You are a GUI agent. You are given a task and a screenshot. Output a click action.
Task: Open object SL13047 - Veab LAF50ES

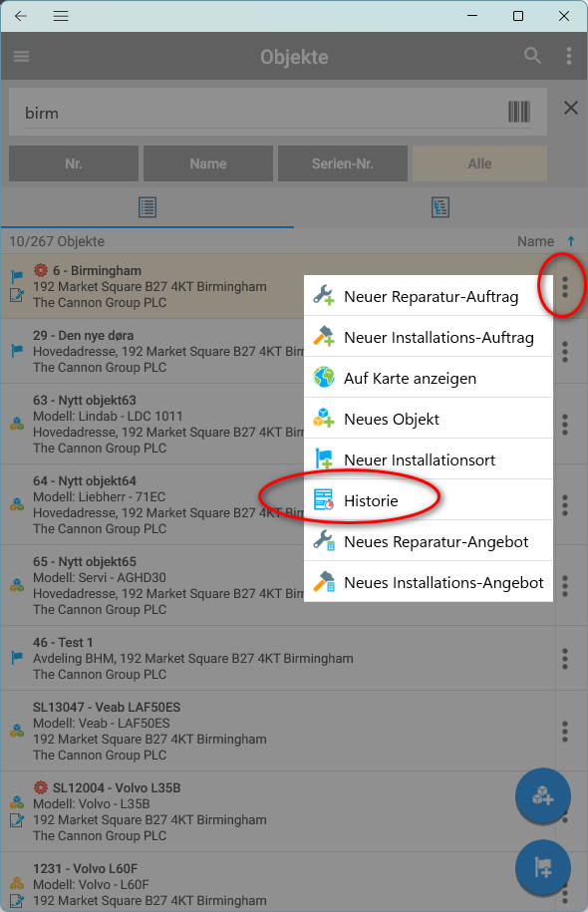click(278, 732)
